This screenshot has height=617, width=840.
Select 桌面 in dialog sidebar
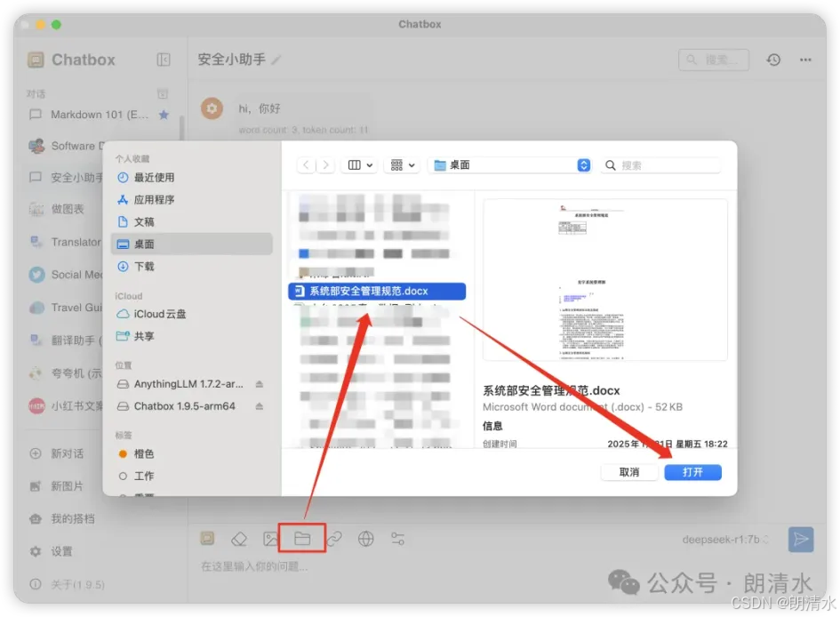tap(192, 244)
